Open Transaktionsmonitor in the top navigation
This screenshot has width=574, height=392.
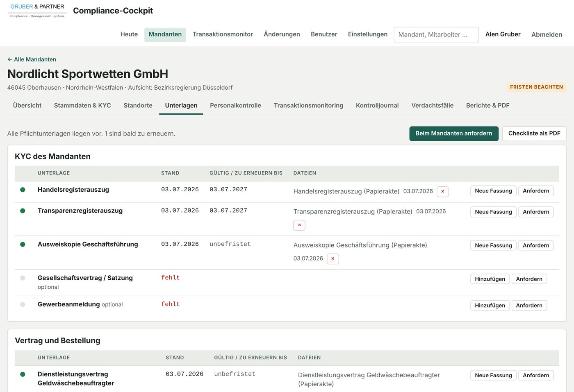(x=223, y=34)
